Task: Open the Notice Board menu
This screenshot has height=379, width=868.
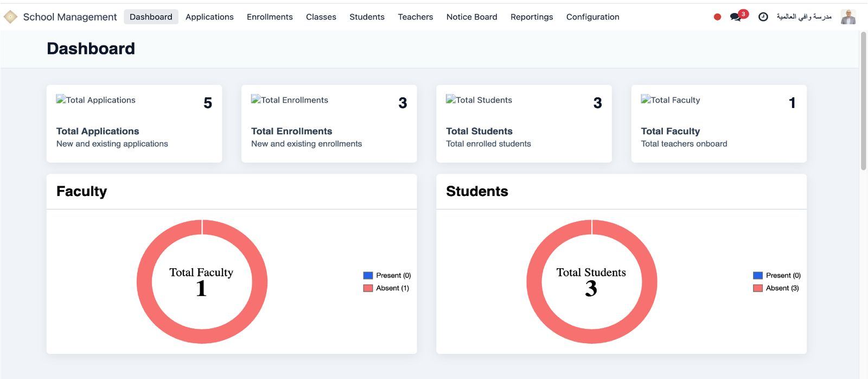Action: pyautogui.click(x=472, y=17)
